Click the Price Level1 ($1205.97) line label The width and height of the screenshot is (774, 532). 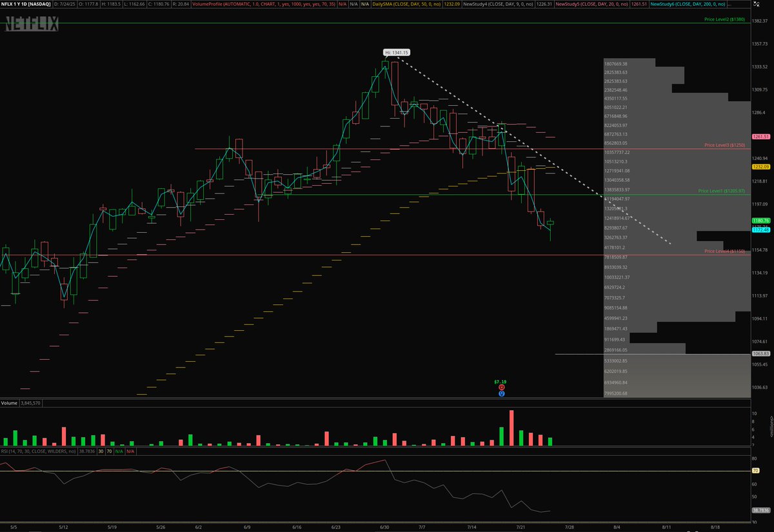coord(722,191)
